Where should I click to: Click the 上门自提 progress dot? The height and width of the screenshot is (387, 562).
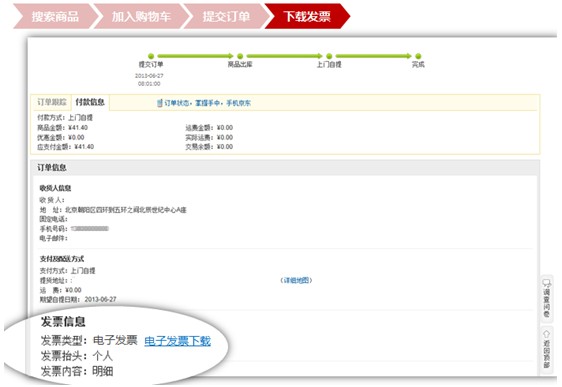[x=329, y=56]
